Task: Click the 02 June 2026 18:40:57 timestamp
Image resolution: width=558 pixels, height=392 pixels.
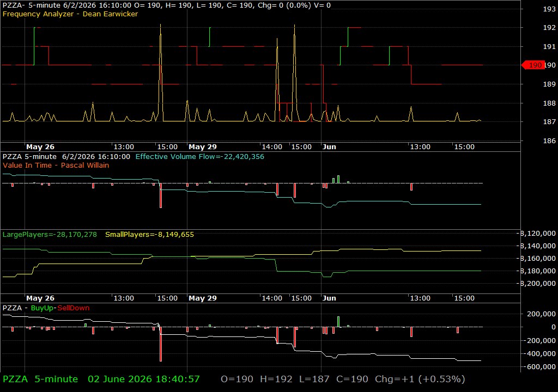Action: pyautogui.click(x=144, y=379)
